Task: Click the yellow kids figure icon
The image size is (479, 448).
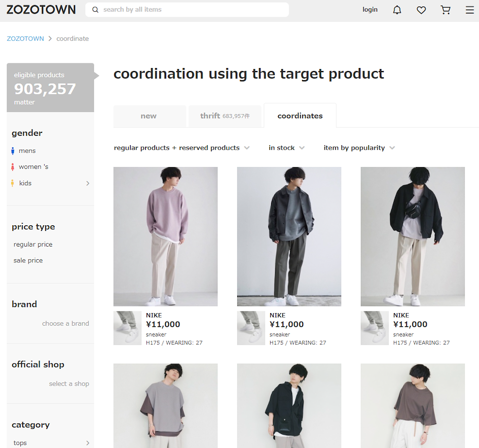Action: click(x=13, y=183)
